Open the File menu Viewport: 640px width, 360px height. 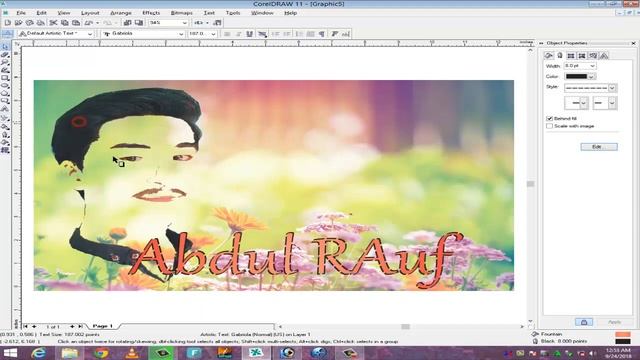[x=21, y=13]
